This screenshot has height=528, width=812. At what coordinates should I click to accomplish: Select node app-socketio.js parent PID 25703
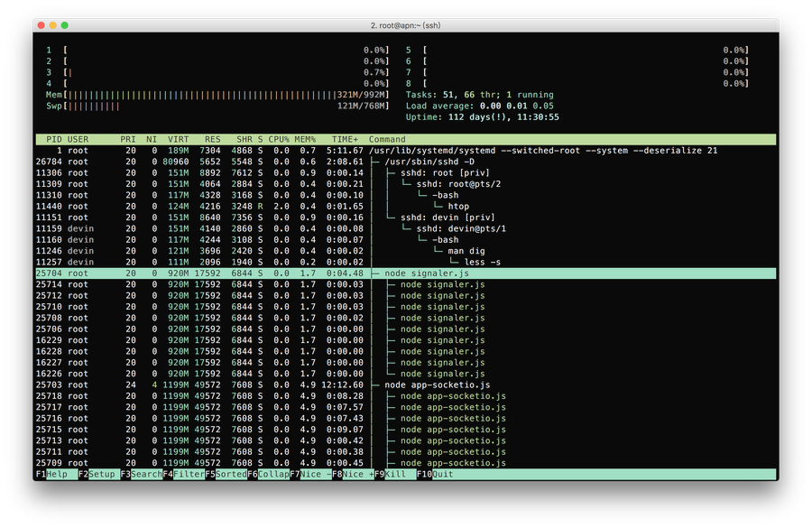(x=406, y=385)
